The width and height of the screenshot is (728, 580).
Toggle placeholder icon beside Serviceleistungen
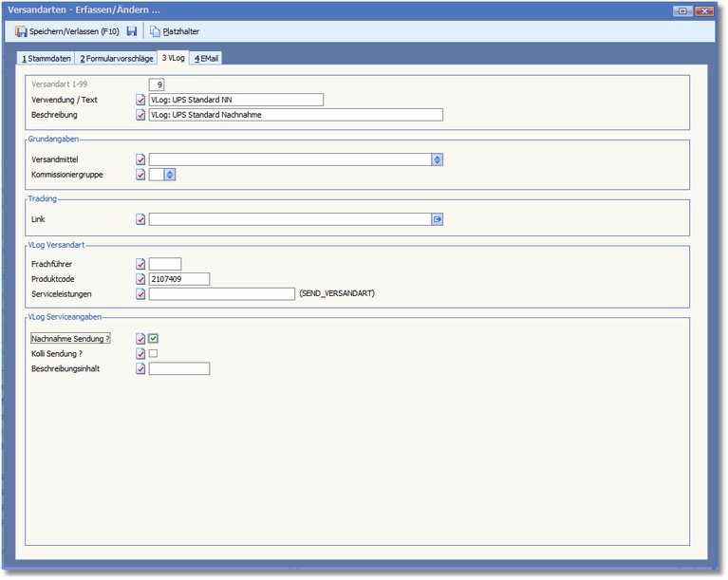click(140, 294)
